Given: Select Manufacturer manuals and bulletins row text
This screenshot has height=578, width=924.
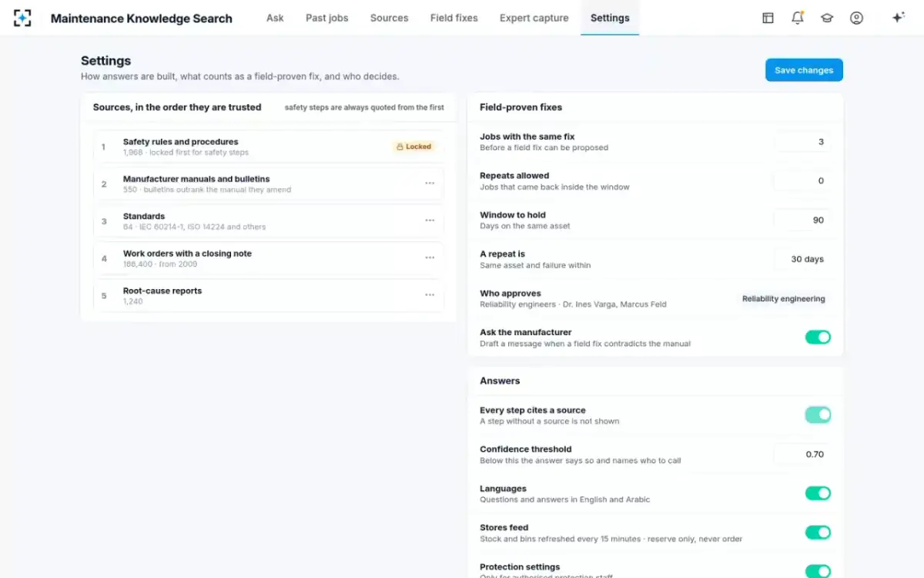Looking at the screenshot, I should click(x=196, y=179).
